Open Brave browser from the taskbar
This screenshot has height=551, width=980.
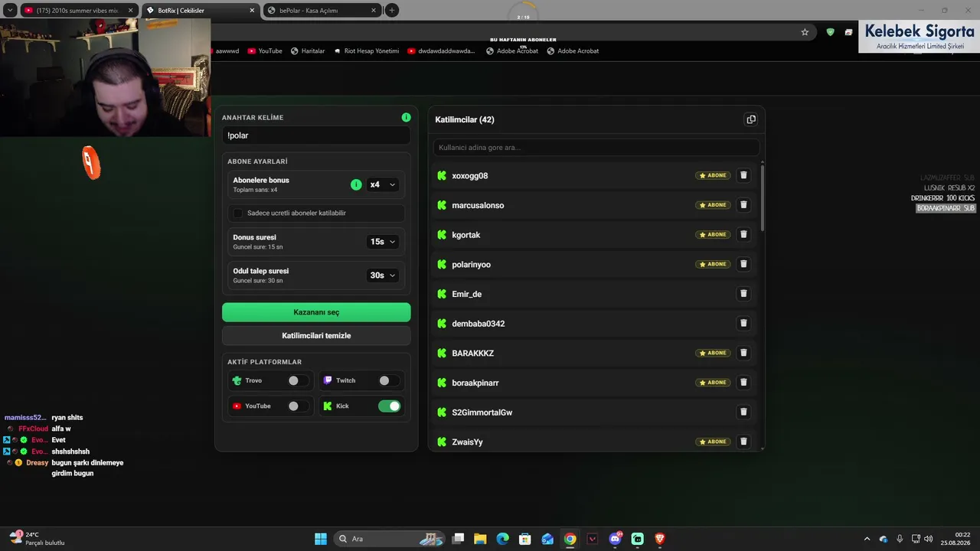click(x=660, y=539)
